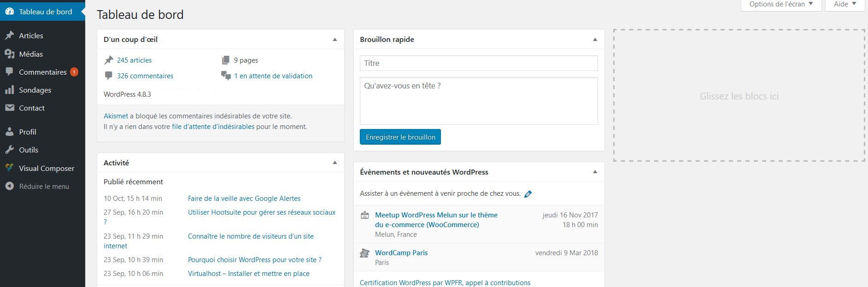Viewport: 868px width, 287px height.
Task: Collapse the Brouillon rapide panel
Action: tap(595, 40)
